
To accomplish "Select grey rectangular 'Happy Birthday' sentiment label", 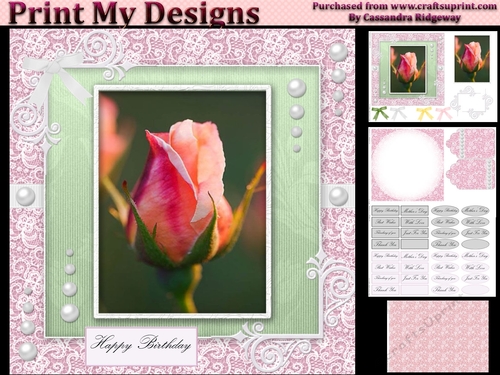I will click(x=385, y=210).
